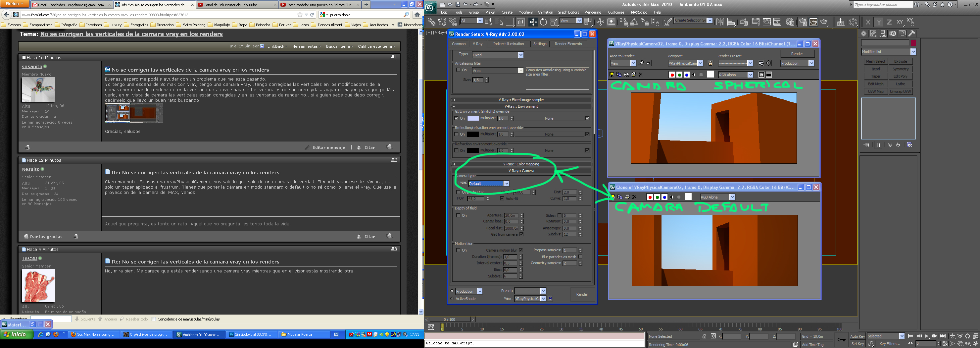Click the Mirror tool icon
Image resolution: width=980 pixels, height=348 pixels.
[x=720, y=22]
